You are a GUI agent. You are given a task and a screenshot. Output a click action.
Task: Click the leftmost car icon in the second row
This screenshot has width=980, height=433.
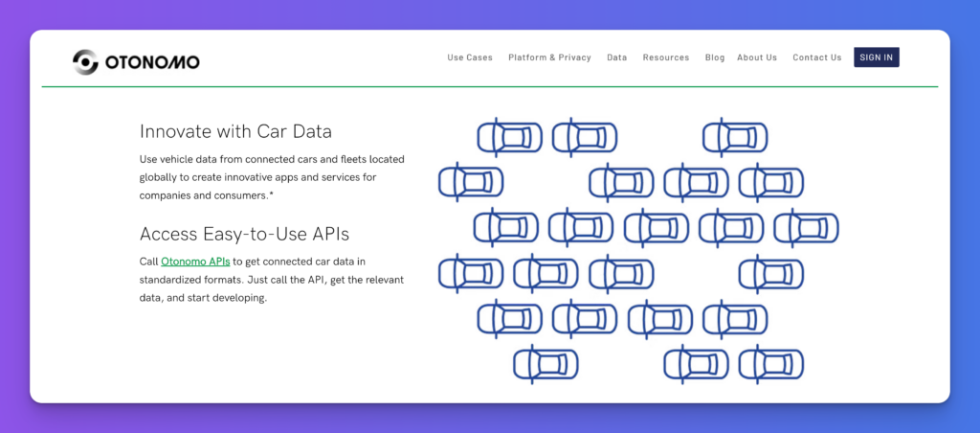tap(471, 183)
